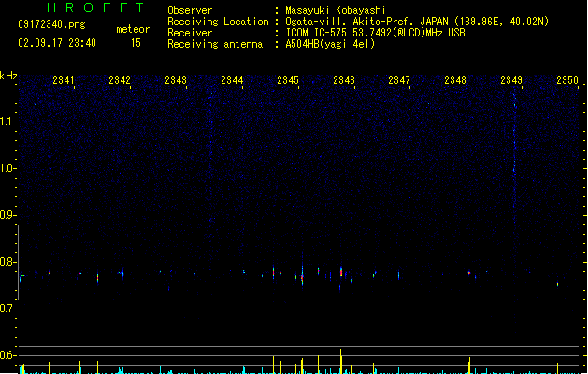Click the Receiving Location label
The image size is (588, 374).
[218, 22]
